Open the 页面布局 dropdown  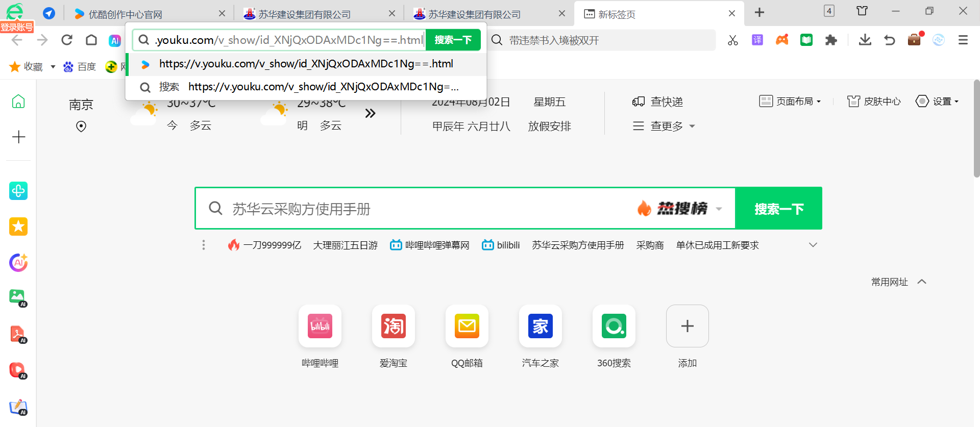[x=790, y=101]
